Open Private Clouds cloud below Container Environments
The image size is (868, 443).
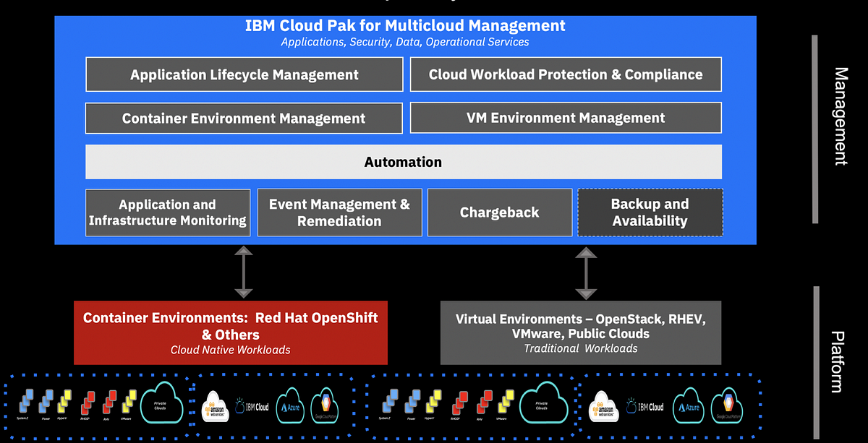pos(161,403)
